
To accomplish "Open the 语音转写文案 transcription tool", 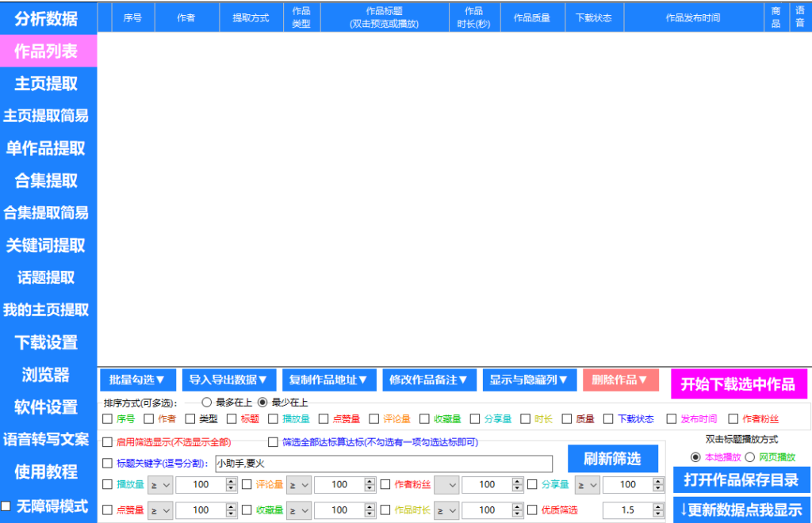I will [x=48, y=440].
